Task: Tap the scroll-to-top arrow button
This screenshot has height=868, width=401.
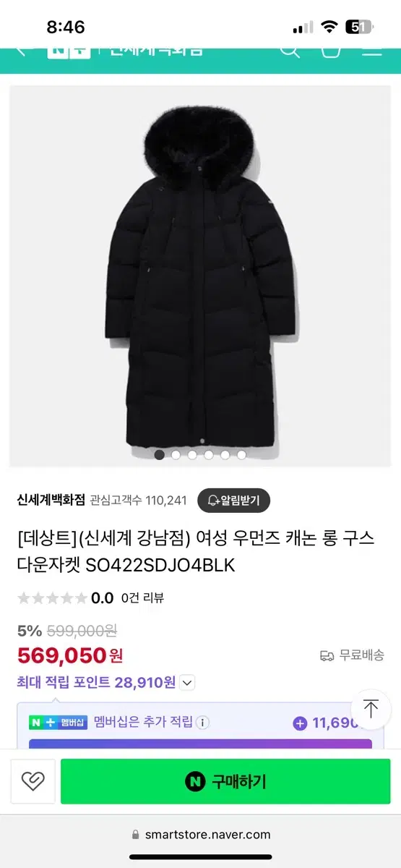Action: [371, 708]
